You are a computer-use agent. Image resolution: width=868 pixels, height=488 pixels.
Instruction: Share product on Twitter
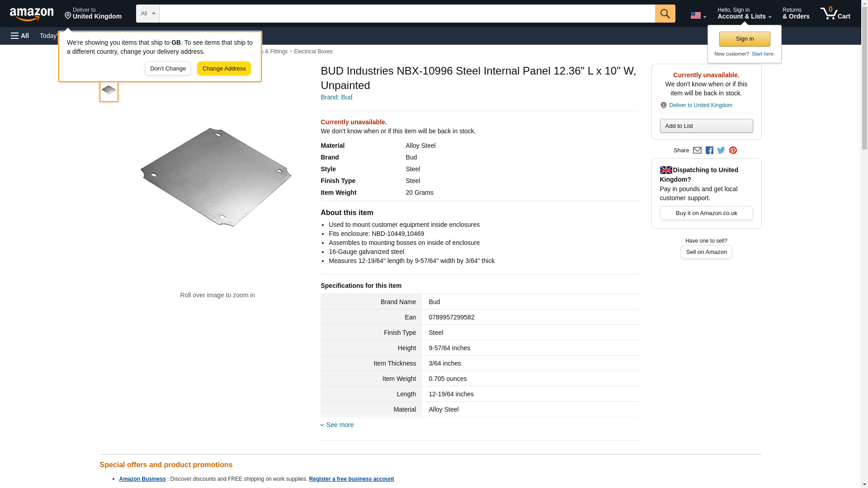(721, 150)
